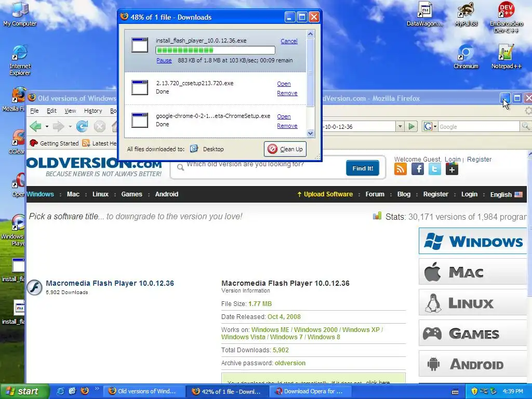Viewport: 532px width, 399px height.
Task: Select the Mac tab in site navigation
Action: pyautogui.click(x=73, y=194)
